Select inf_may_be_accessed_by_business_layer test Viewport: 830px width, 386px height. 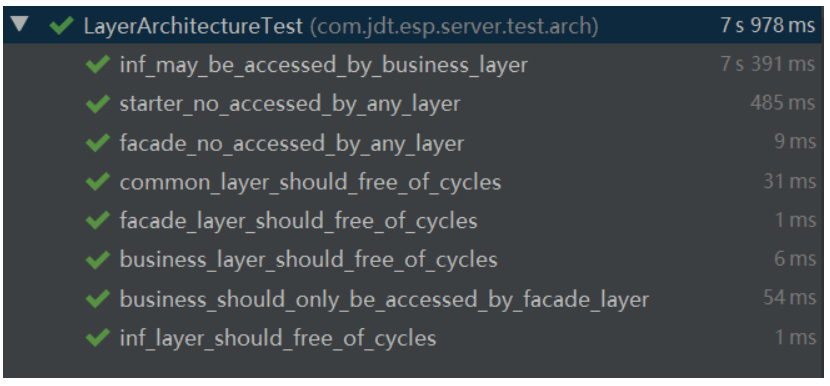point(323,65)
